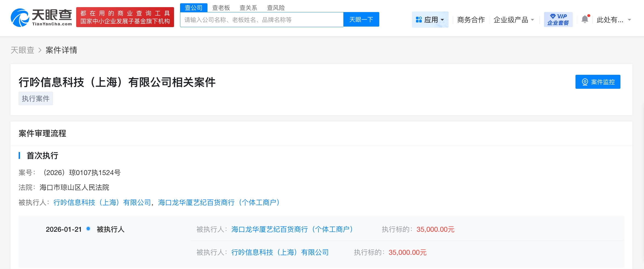
Task: Open 海口龙华厦艺纪百货商行 link in timeline row
Action: point(292,229)
